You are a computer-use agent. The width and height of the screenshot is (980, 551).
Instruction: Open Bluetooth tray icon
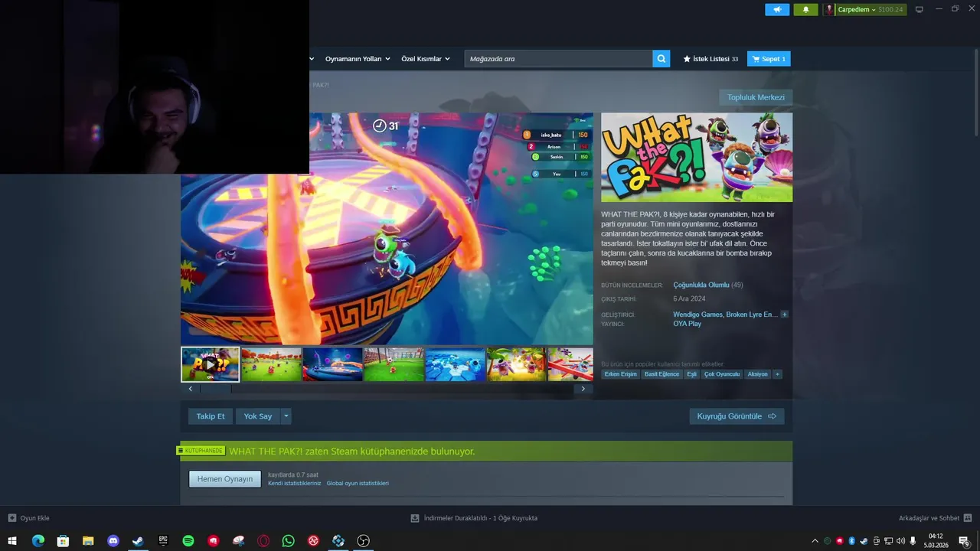tap(851, 541)
